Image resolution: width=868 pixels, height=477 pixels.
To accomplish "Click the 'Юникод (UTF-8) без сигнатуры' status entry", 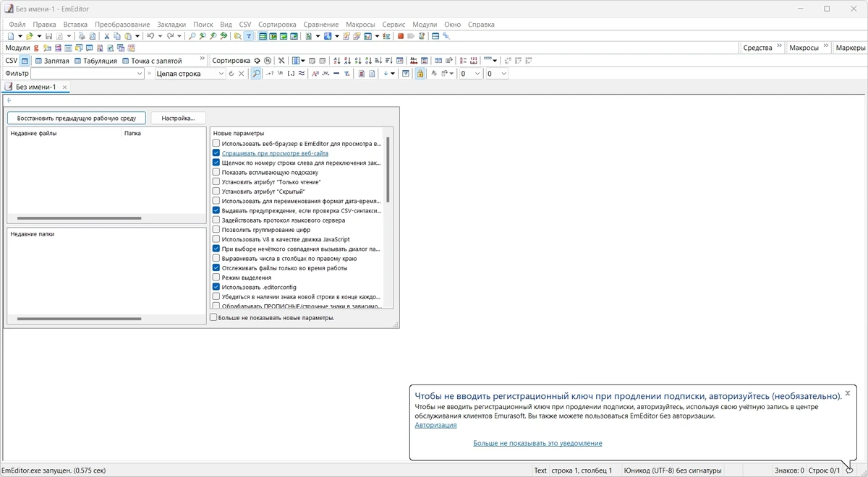I will [x=673, y=470].
